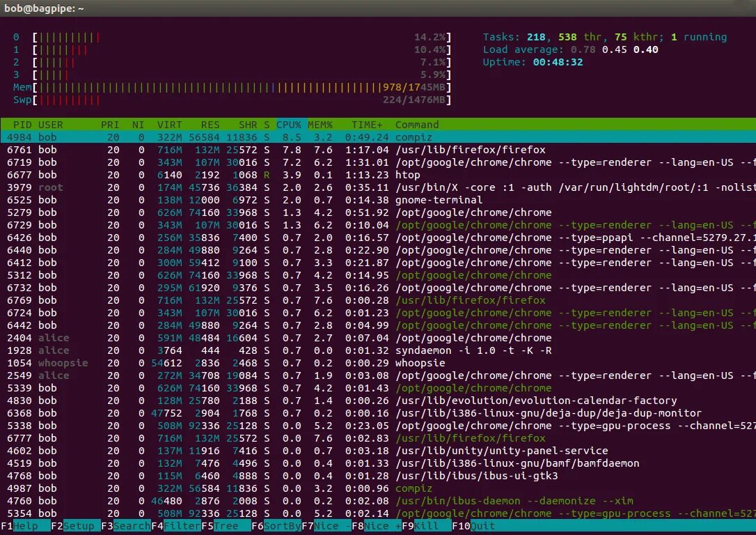Select firefox thread row PID 6777

click(378, 438)
